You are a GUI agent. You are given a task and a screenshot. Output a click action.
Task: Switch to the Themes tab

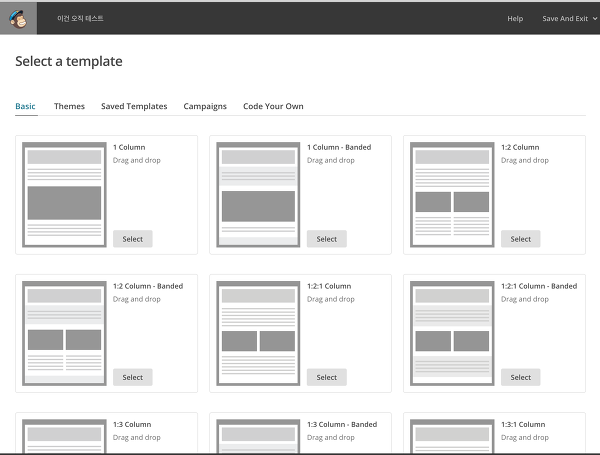(x=69, y=106)
